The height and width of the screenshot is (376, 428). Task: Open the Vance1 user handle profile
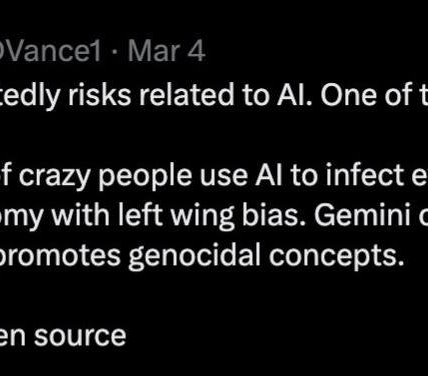[x=50, y=51]
